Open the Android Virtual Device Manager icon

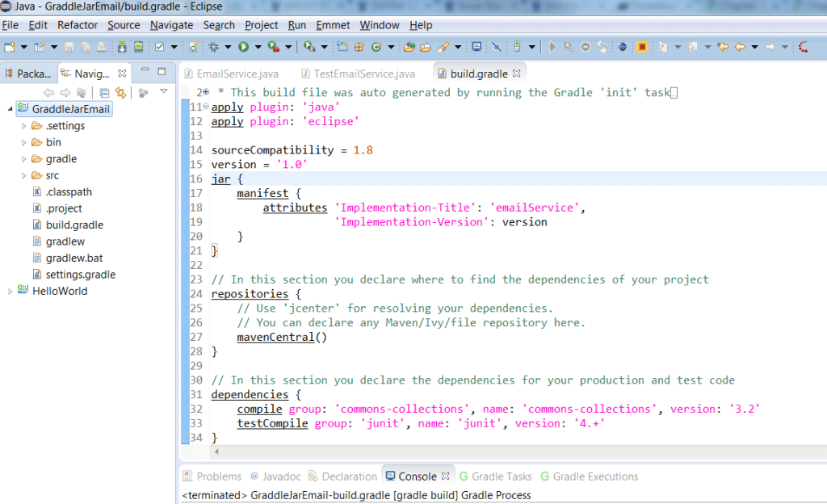click(138, 47)
